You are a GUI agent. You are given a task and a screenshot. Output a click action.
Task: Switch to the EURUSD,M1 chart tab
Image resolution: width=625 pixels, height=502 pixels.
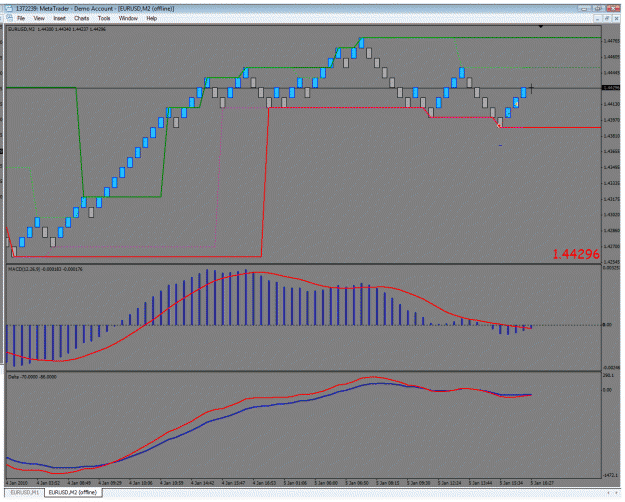coord(25,492)
